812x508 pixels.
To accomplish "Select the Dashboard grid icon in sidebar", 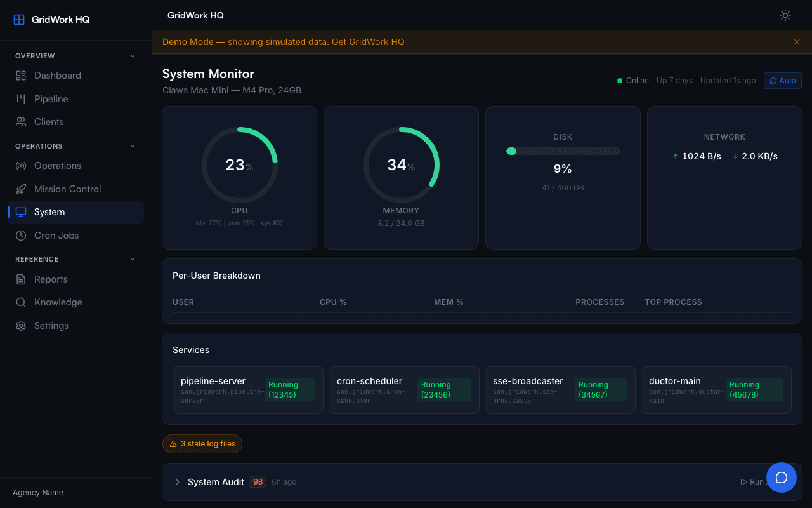I will pyautogui.click(x=20, y=75).
